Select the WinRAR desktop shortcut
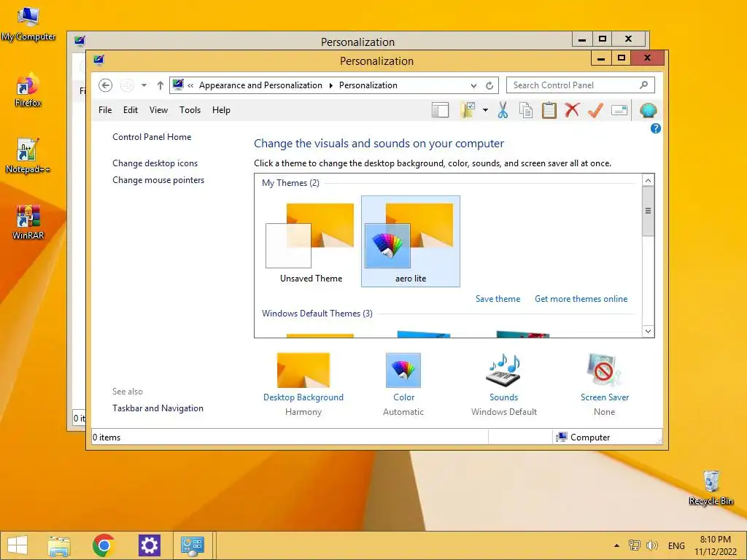Screen dimensions: 747x560 click(28, 222)
